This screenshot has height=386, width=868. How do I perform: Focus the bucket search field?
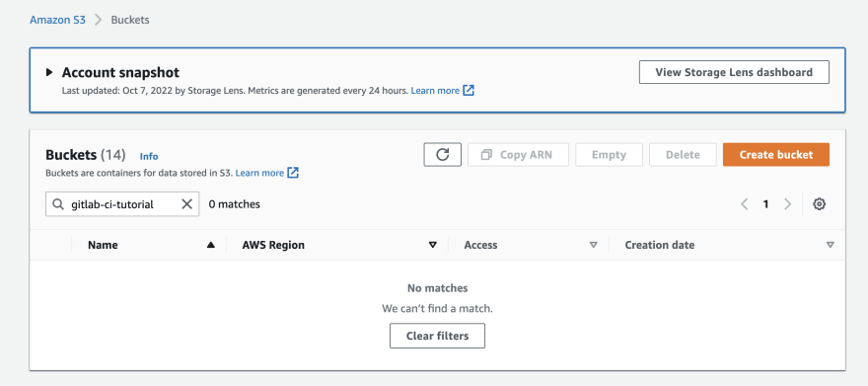[122, 204]
